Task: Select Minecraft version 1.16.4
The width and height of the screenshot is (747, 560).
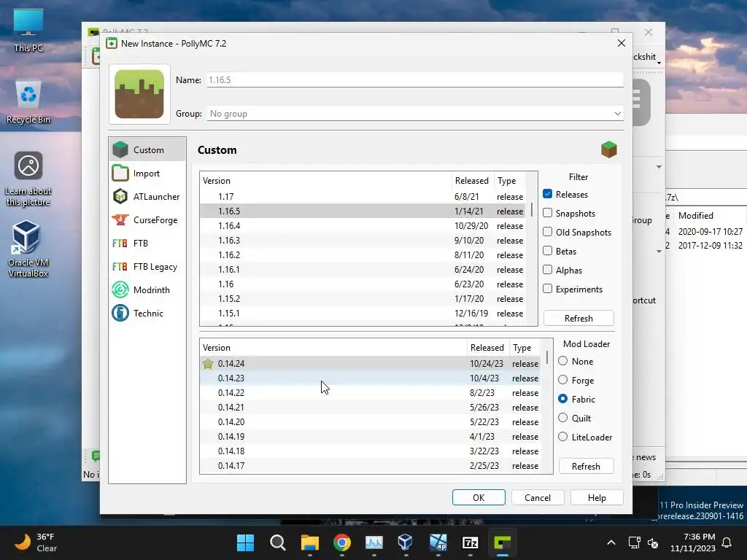Action: click(x=362, y=226)
